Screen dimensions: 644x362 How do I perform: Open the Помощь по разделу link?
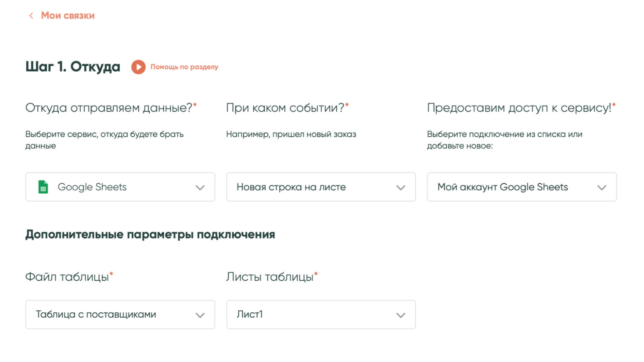pos(184,67)
